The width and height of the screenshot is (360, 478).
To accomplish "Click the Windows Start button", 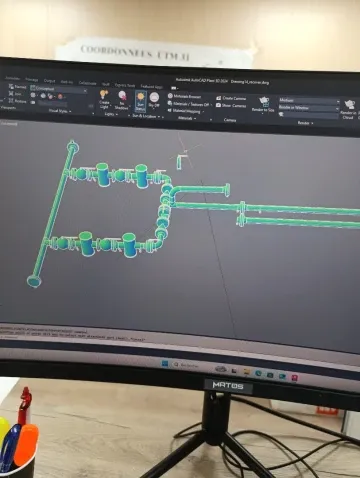I will pyautogui.click(x=165, y=364).
